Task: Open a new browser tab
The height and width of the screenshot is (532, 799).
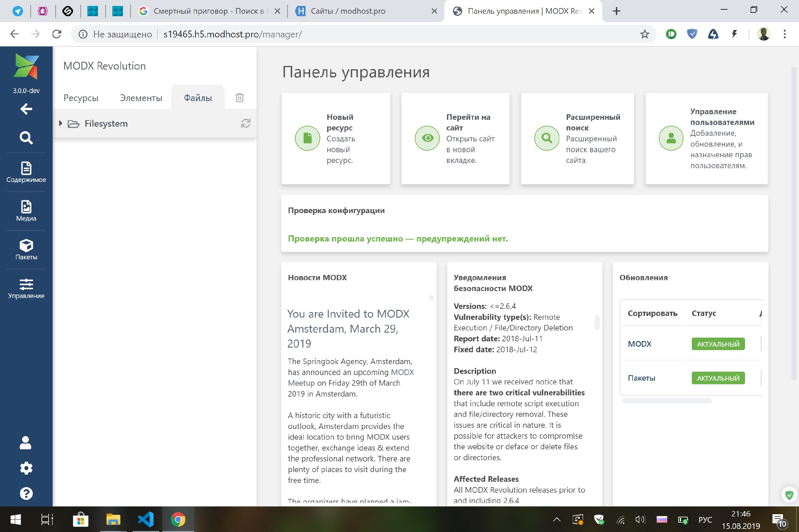Action: click(616, 11)
